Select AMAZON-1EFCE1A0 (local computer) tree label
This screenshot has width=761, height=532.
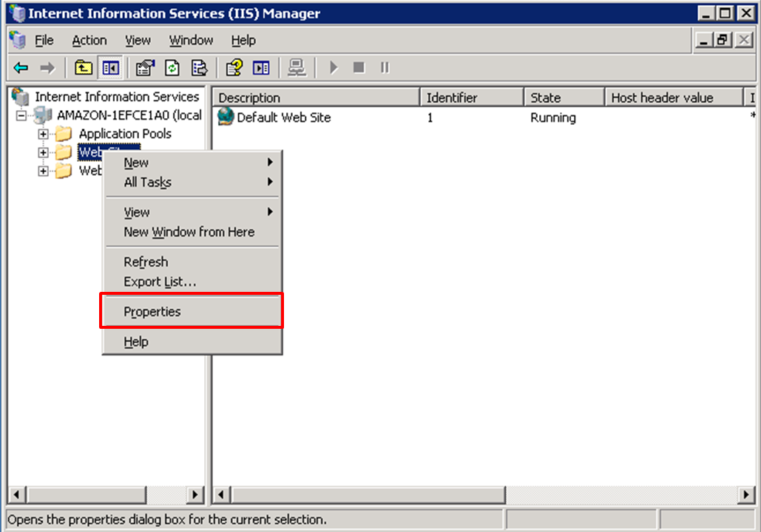pos(129,115)
